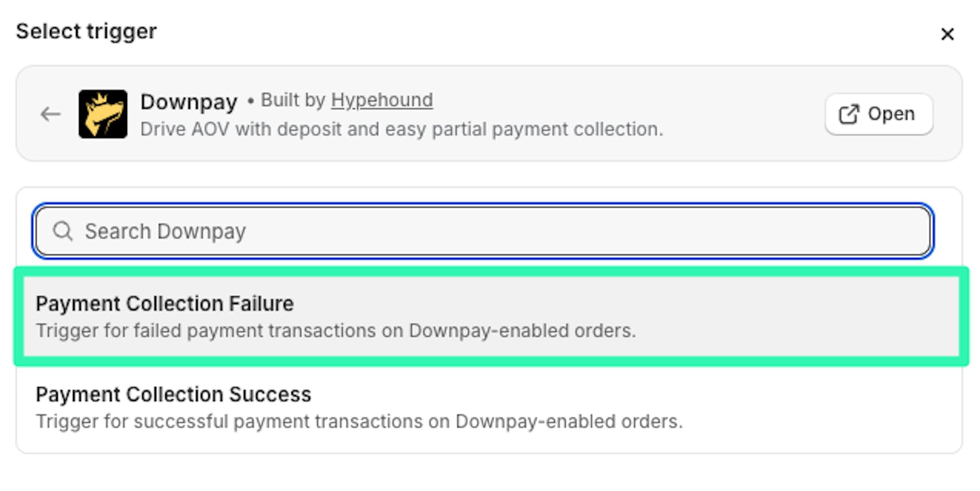Click the Select trigger heading
980x491 pixels.
[86, 31]
